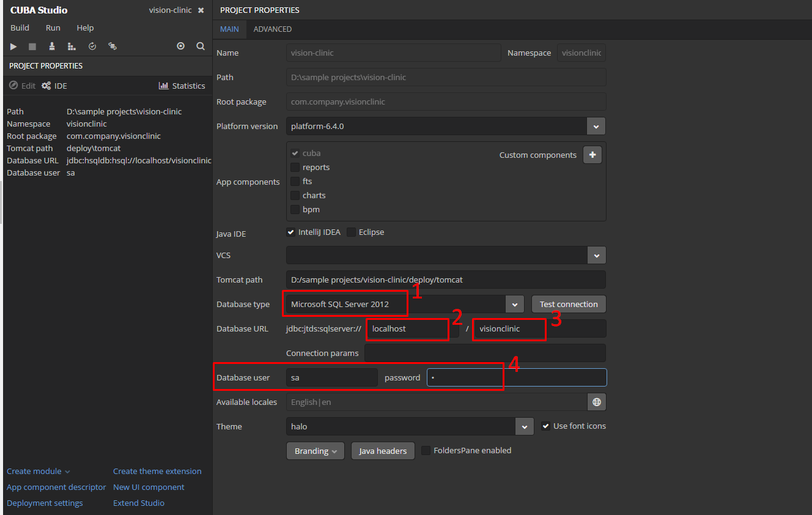Open locales editor via the globe icon
This screenshot has width=812, height=515.
597,402
